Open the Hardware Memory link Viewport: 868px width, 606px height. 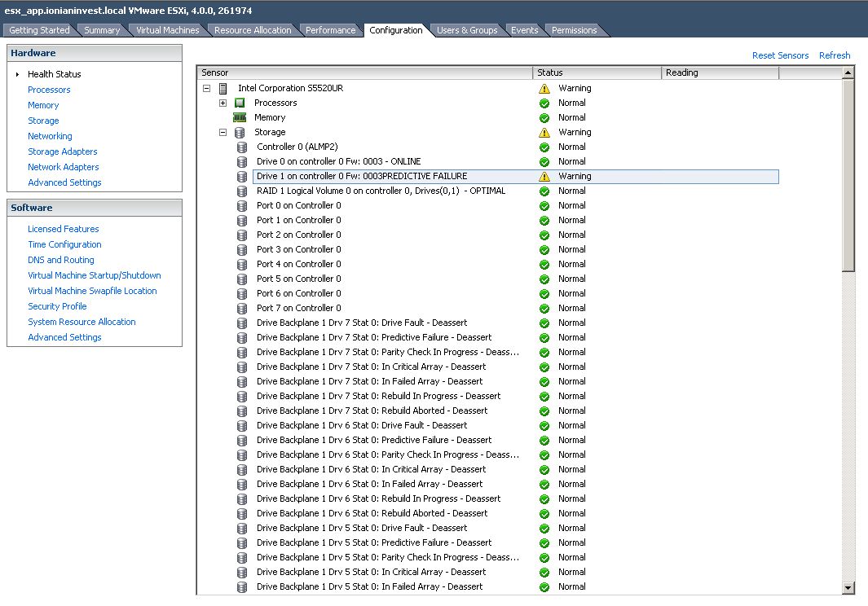pos(43,105)
